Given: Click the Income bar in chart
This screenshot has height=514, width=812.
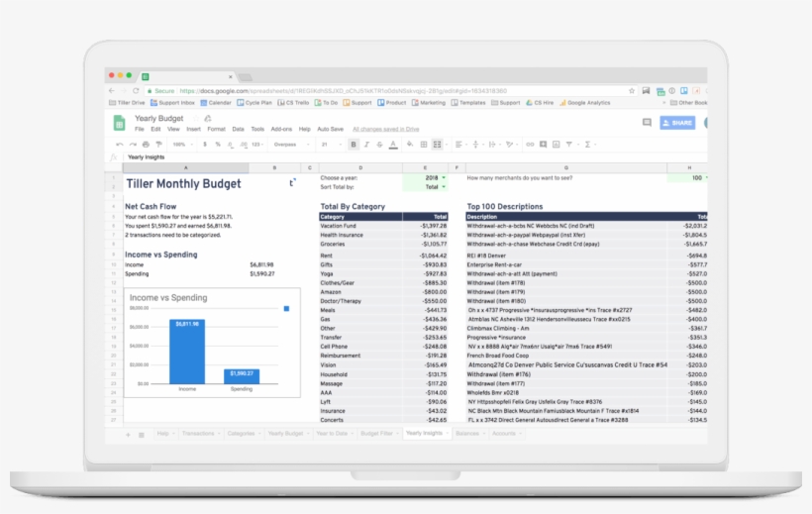Looking at the screenshot, I should pos(188,351).
